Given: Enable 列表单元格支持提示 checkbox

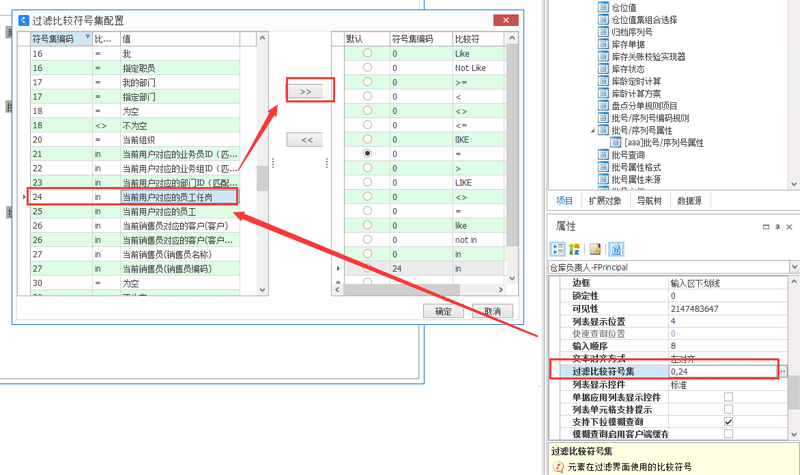Looking at the screenshot, I should [728, 409].
